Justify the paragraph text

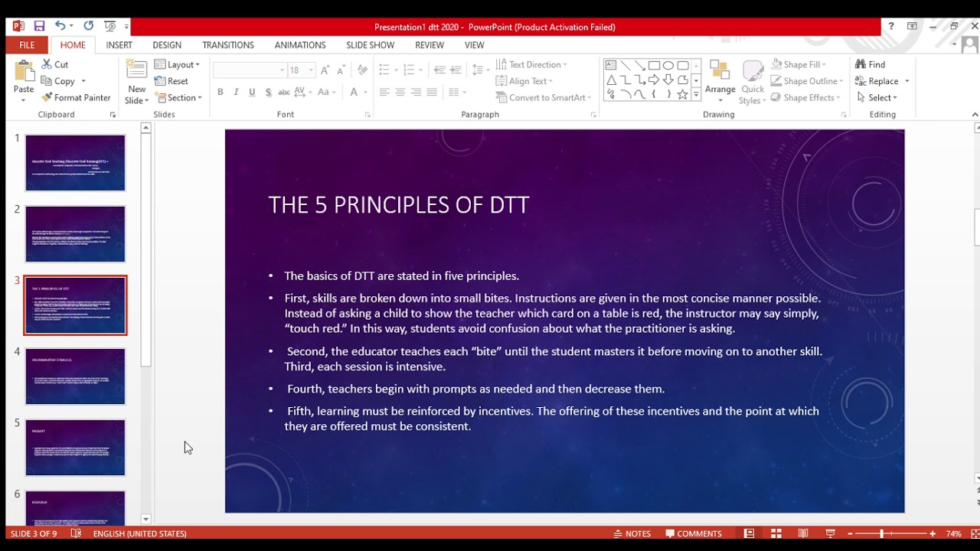[x=432, y=92]
